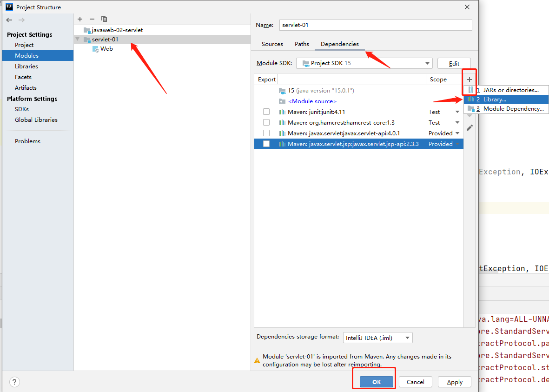Click the javaweb-02-servlet module folder icon
The image size is (549, 392).
coord(87,30)
